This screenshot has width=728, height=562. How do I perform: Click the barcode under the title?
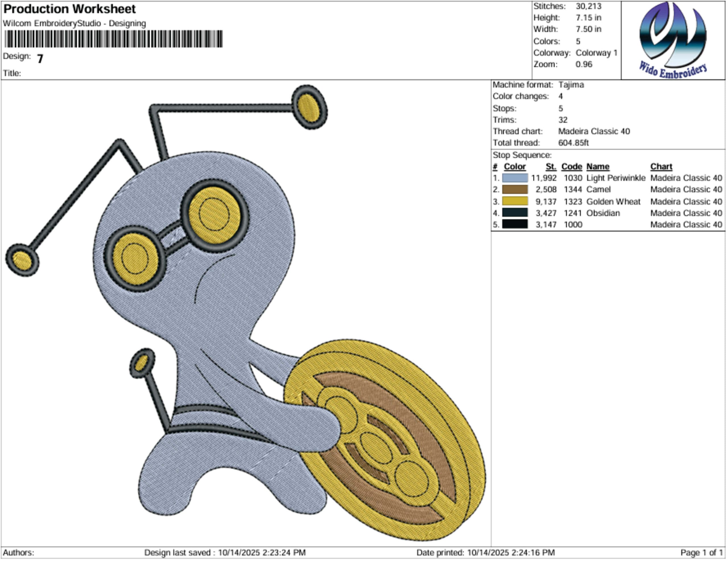pyautogui.click(x=113, y=39)
